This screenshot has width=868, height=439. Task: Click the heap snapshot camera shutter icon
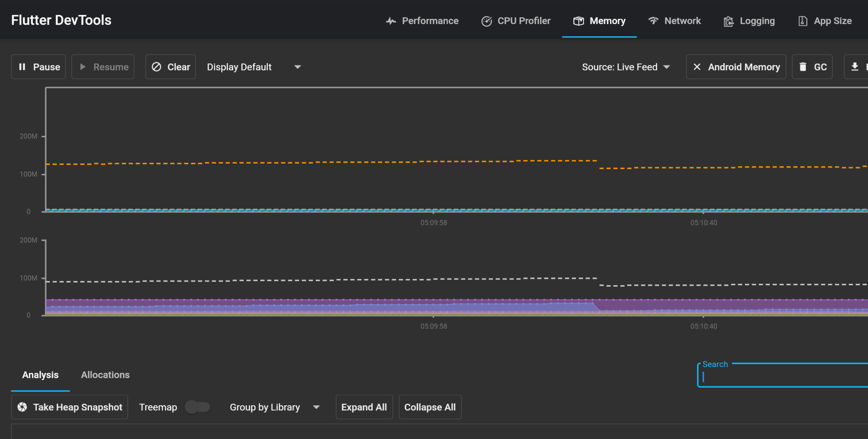(x=22, y=407)
